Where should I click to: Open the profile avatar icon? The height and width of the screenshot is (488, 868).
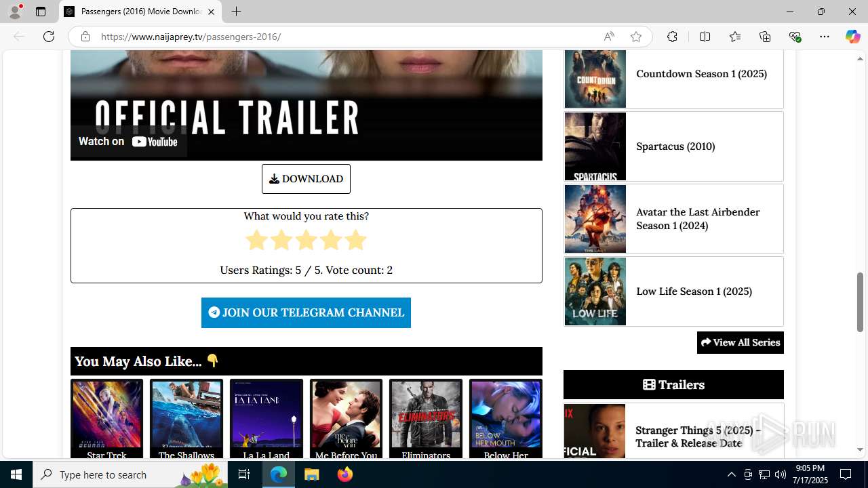(15, 12)
